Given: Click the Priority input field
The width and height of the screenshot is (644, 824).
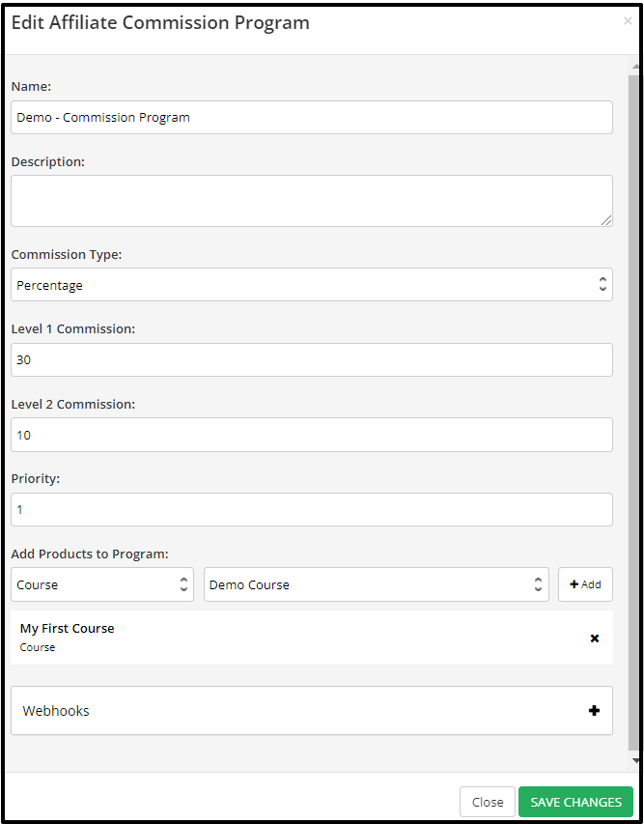Looking at the screenshot, I should point(312,509).
